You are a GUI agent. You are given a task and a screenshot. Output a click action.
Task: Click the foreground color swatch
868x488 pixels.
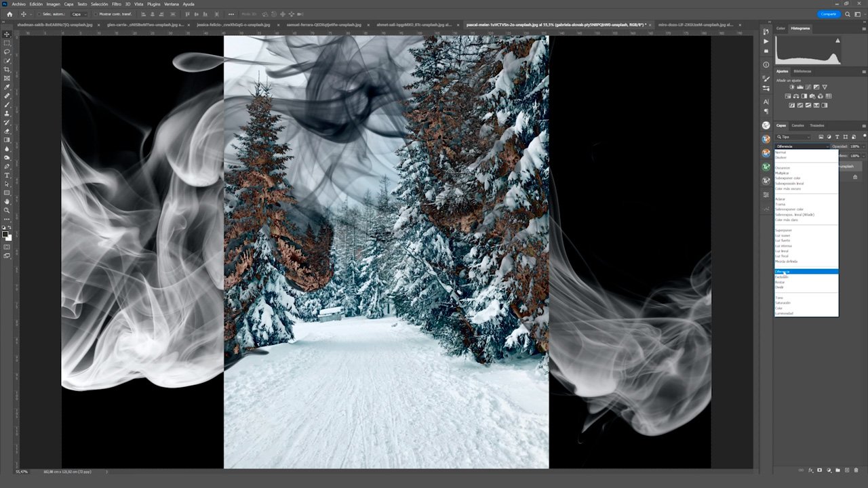4,232
